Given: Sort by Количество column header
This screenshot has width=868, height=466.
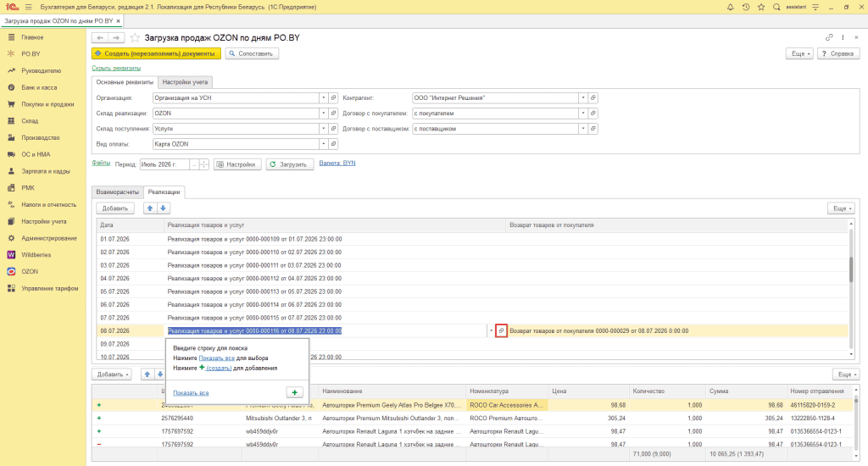Looking at the screenshot, I should coord(667,391).
